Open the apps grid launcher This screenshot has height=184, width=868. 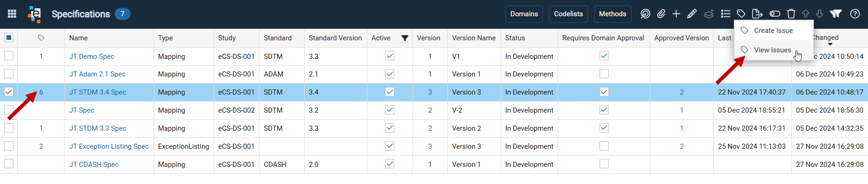pyautogui.click(x=12, y=14)
